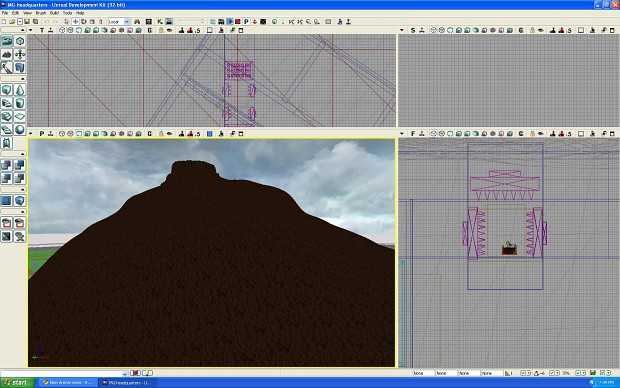620x388 pixels.
Task: Switch to Terrain editing mode in toolbox
Action: tap(7, 55)
